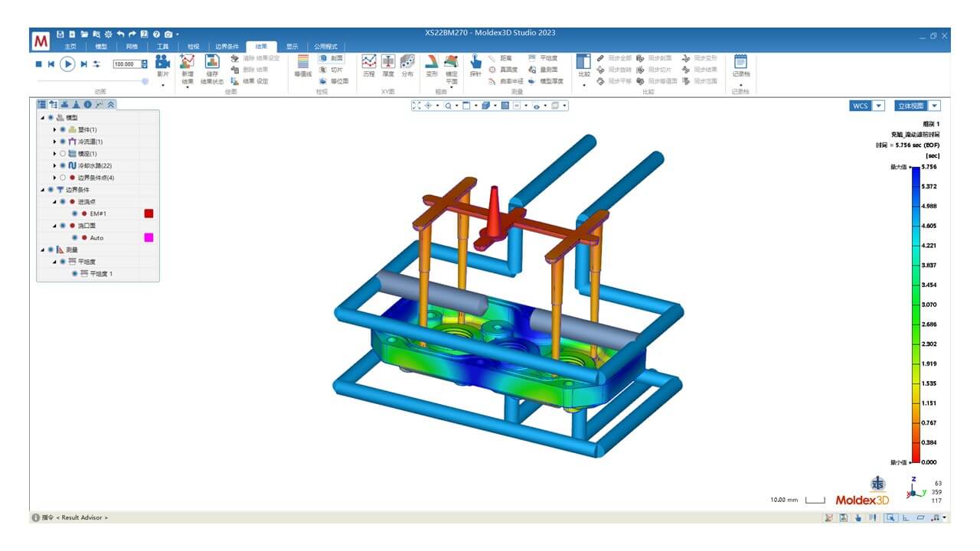The width and height of the screenshot is (980, 551).
Task: Click the 储存结果状态 save result state icon
Action: tap(212, 66)
